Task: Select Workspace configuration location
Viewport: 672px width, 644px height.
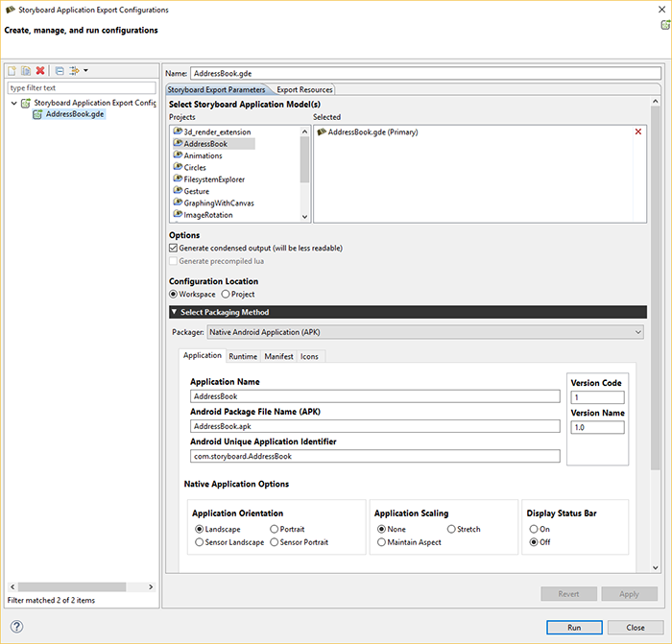Action: pyautogui.click(x=173, y=294)
